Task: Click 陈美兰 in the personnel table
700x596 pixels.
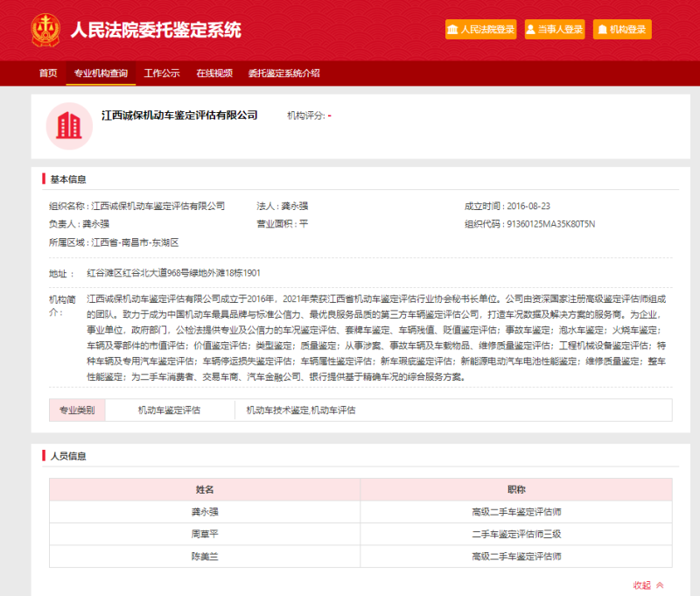Action: tap(205, 557)
